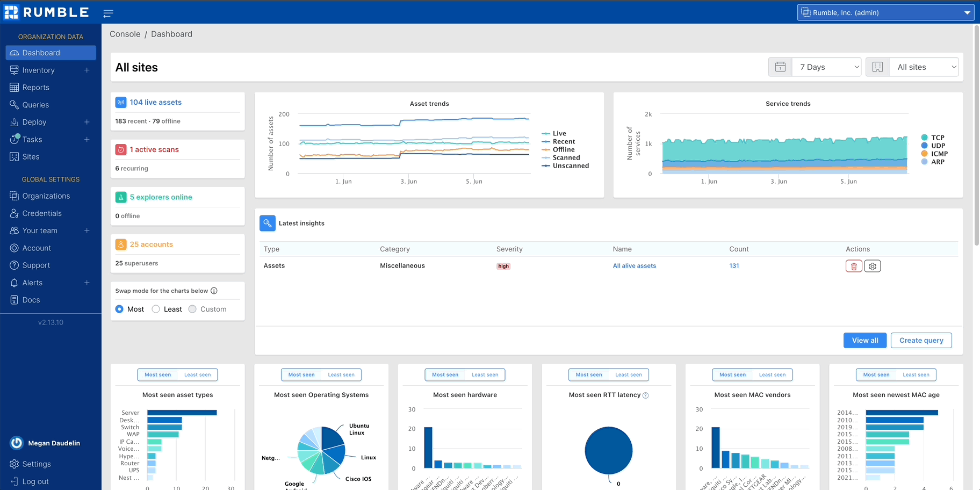Enable Most mode for the charts below
This screenshot has width=980, height=490.
click(119, 309)
